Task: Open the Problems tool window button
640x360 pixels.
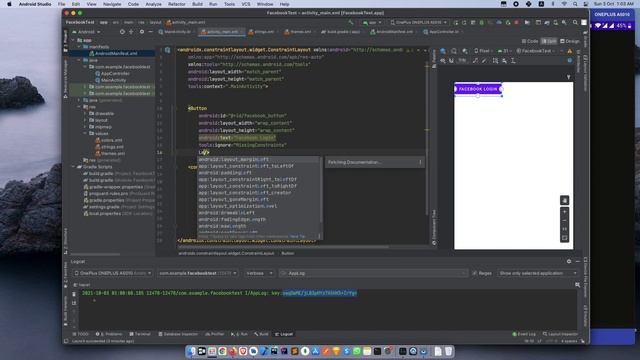Action: tap(109, 334)
